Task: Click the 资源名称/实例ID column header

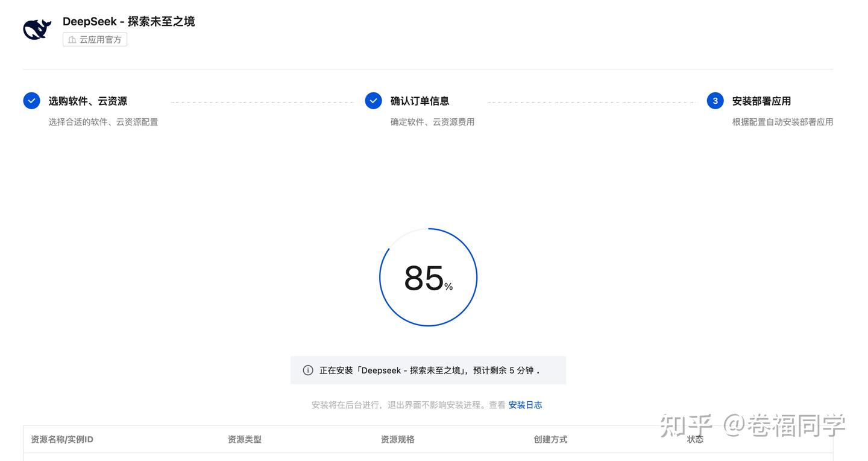Action: click(x=61, y=437)
